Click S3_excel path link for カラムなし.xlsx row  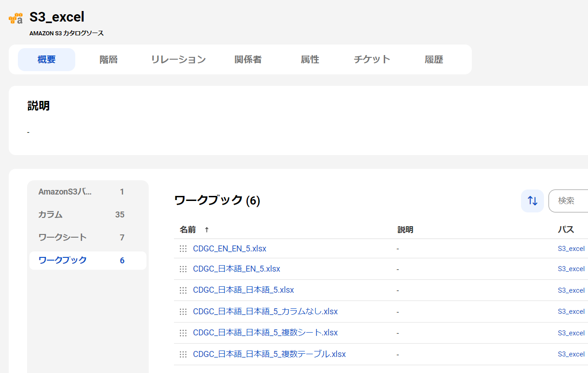[x=571, y=312]
